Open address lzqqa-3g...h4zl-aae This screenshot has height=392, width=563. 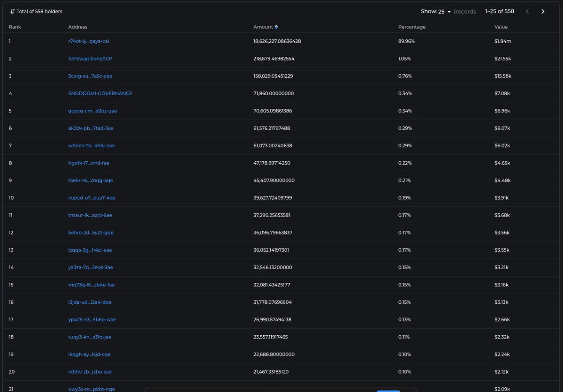click(90, 250)
